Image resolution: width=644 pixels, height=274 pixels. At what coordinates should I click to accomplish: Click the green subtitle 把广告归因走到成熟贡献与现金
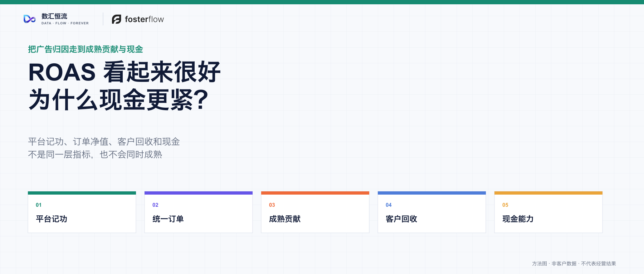pyautogui.click(x=86, y=49)
